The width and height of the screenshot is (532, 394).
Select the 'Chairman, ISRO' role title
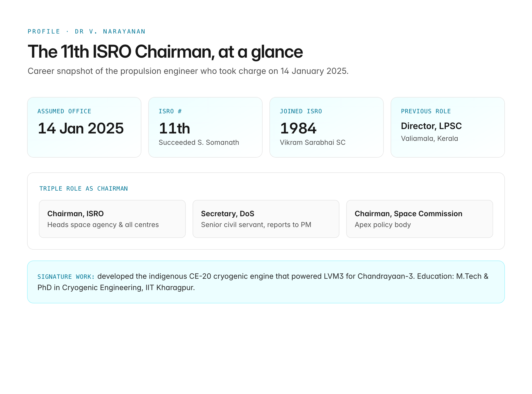tap(75, 213)
